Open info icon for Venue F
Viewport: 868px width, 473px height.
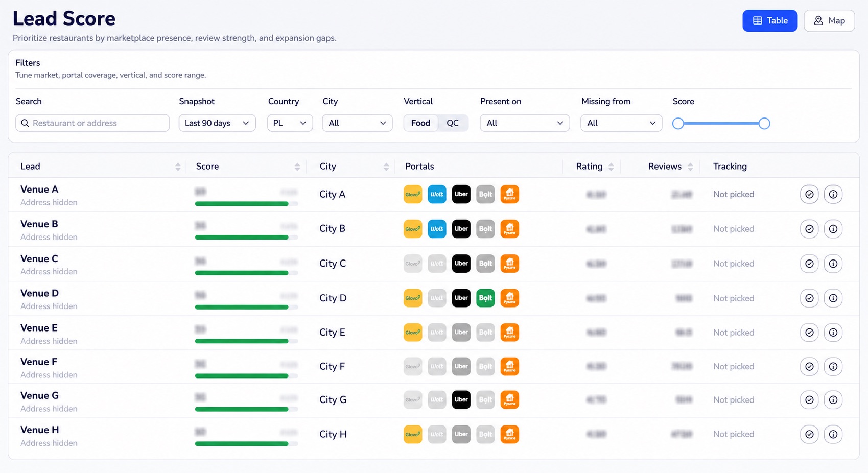pos(833,366)
